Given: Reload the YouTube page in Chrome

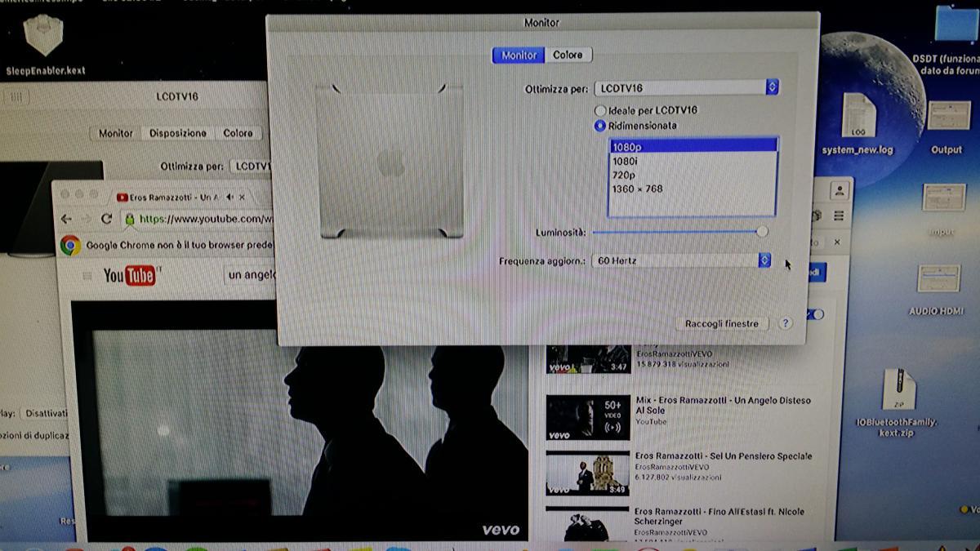Looking at the screenshot, I should 105,219.
